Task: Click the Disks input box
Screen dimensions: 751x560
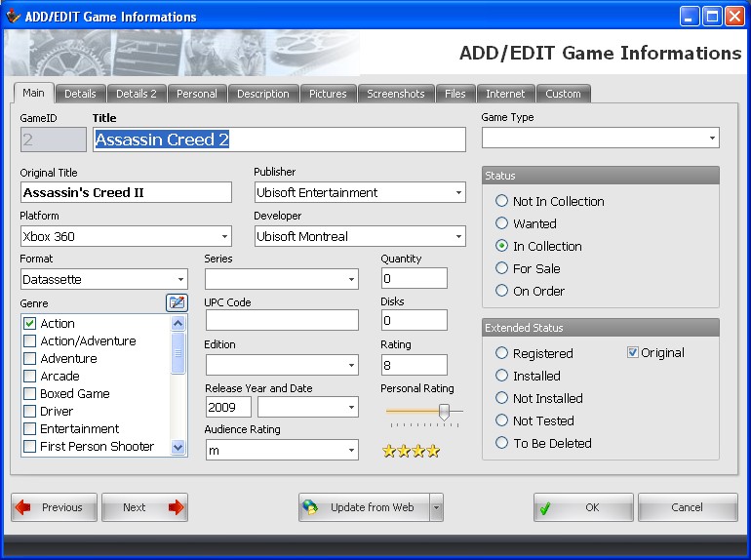Action: point(415,320)
